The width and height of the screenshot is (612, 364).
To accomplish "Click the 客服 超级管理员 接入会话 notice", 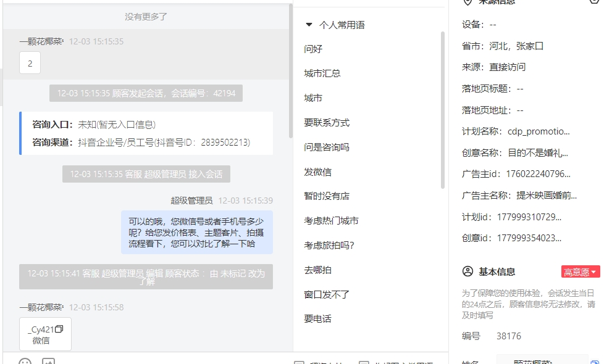I will [x=146, y=174].
